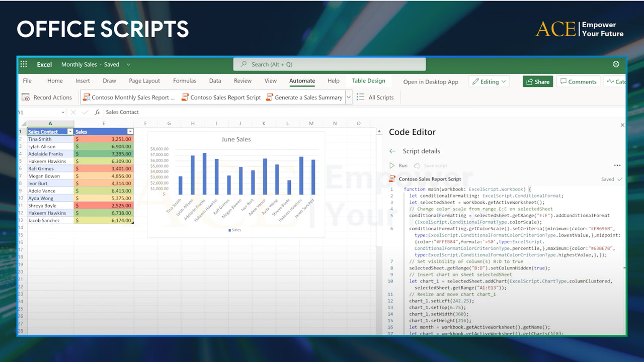
Task: Click the Comments button
Action: 578,81
